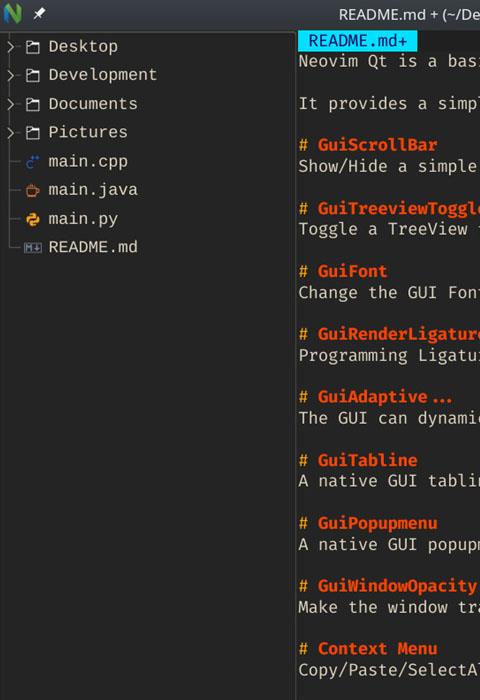Expand the Development folder chevron
Image resolution: width=480 pixels, height=700 pixels.
(11, 75)
